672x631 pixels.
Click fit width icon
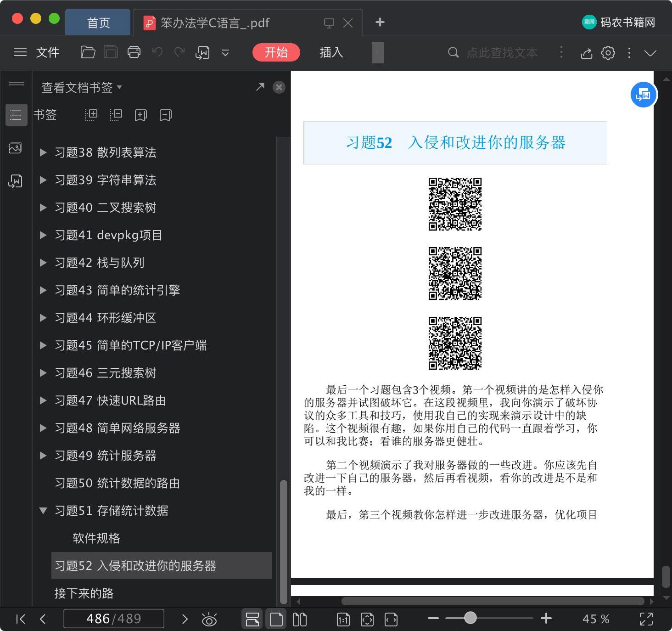[x=391, y=620]
